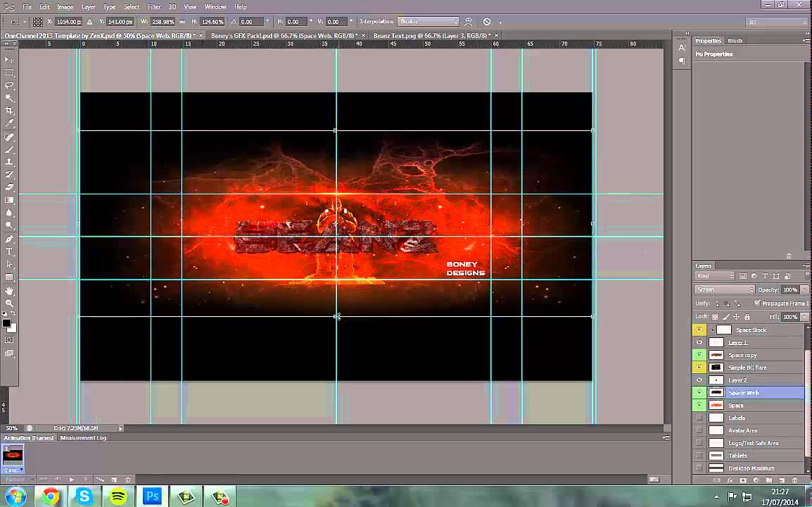Viewport: 812px width, 507px height.
Task: Cancel the transform in options bar
Action: point(487,22)
